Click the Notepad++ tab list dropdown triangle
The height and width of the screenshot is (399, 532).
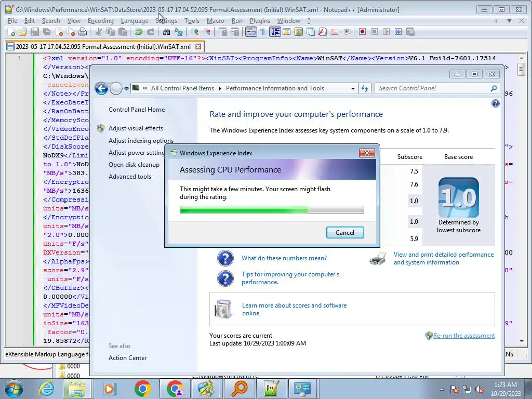tap(509, 21)
